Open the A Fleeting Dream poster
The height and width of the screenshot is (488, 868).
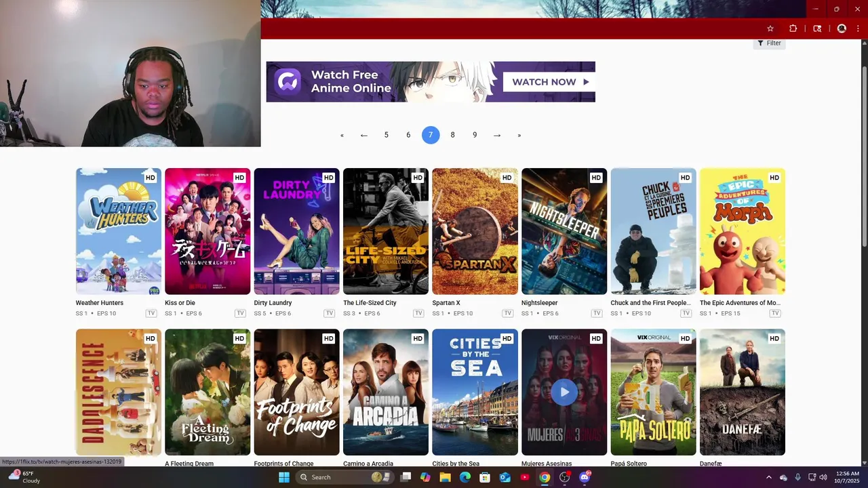click(208, 392)
